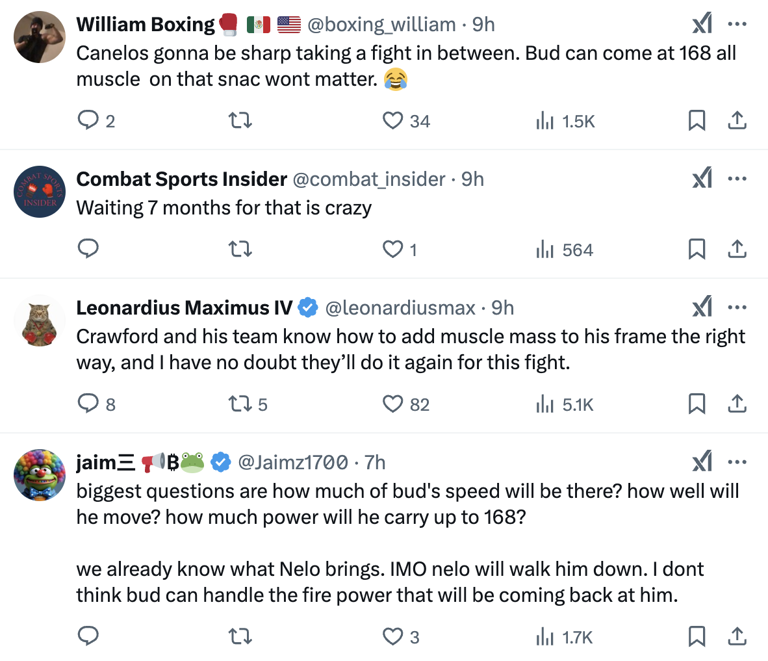Repost Combat Sports Insider's tweet
The image size is (768, 661).
coord(240,249)
